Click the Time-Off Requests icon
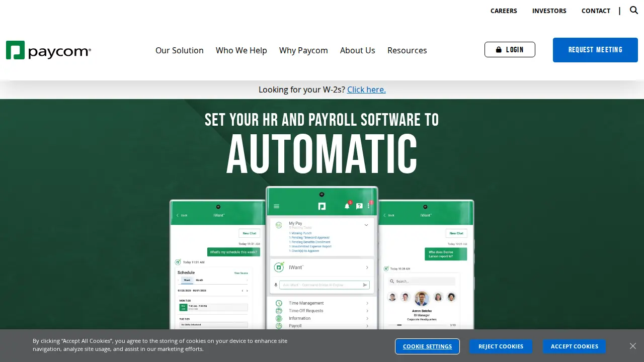The height and width of the screenshot is (362, 644). [x=279, y=311]
